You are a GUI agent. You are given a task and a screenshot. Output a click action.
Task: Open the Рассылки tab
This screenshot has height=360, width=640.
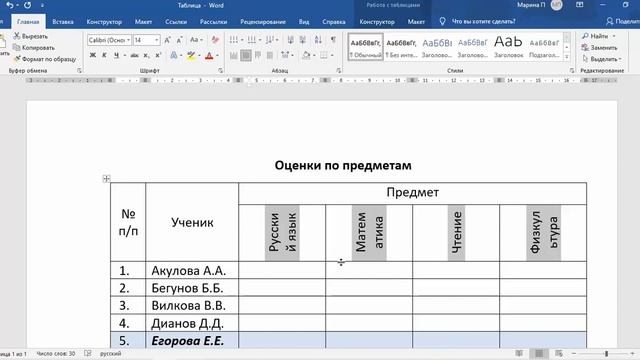click(x=213, y=22)
